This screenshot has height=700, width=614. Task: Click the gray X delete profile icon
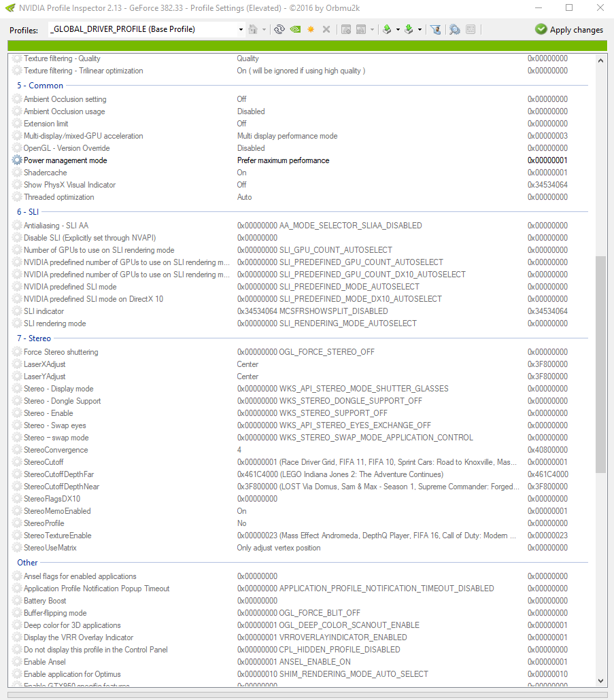(326, 29)
